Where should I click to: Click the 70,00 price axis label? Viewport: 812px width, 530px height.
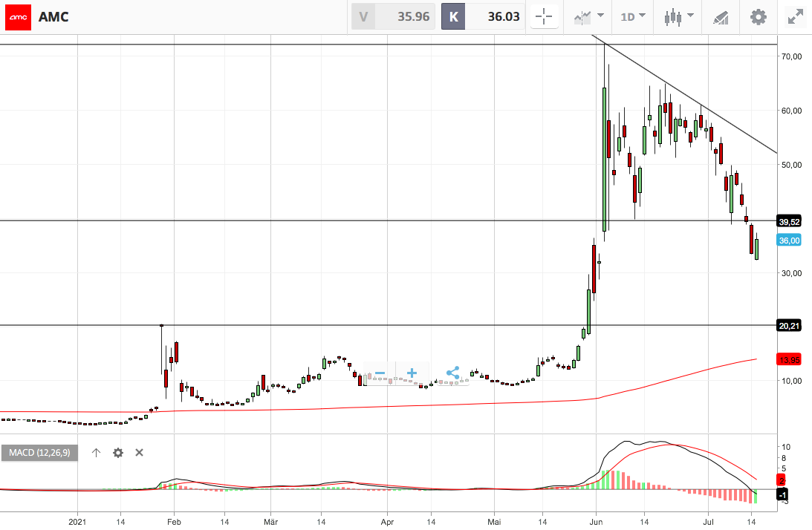(x=791, y=56)
